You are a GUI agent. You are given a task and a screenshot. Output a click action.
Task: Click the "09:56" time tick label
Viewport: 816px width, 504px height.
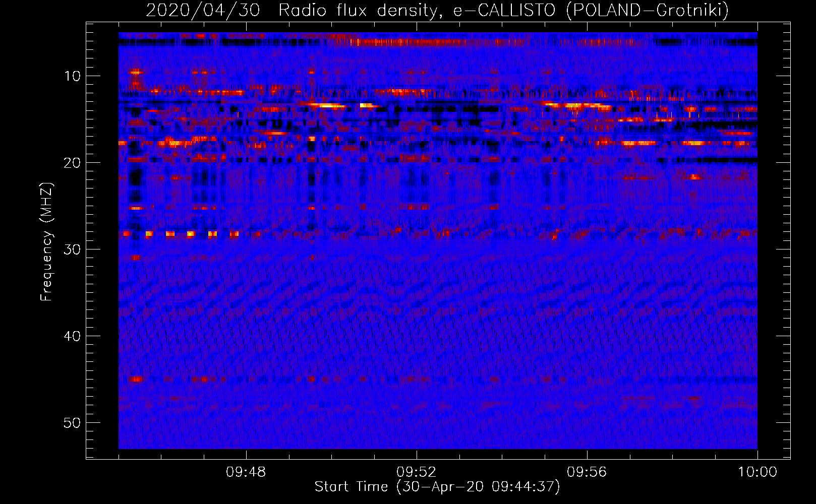click(x=587, y=472)
